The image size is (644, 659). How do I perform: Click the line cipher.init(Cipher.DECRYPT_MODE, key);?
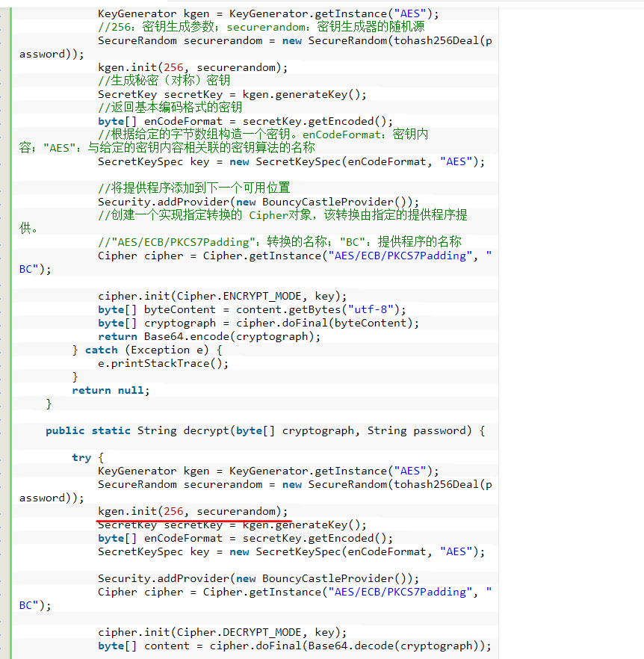[x=223, y=633]
